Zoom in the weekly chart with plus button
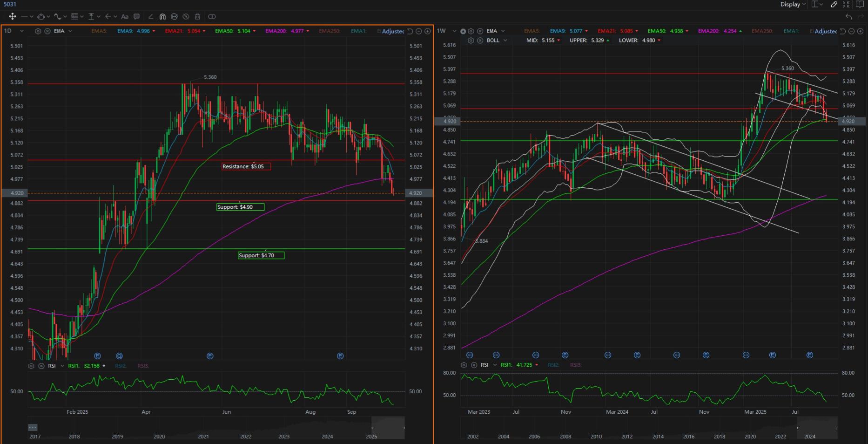The height and width of the screenshot is (444, 868). click(x=860, y=31)
